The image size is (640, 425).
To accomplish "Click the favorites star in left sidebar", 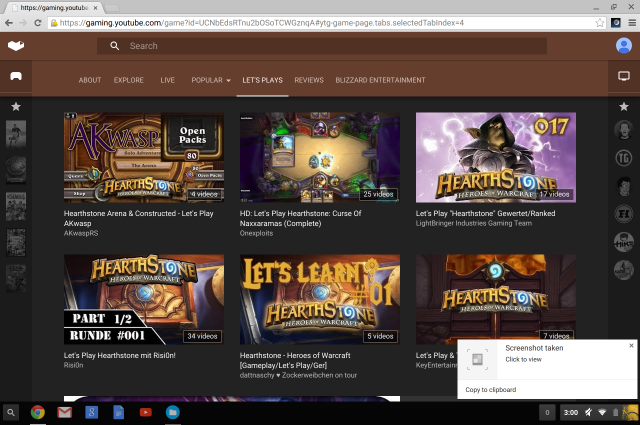I will click(x=16, y=106).
